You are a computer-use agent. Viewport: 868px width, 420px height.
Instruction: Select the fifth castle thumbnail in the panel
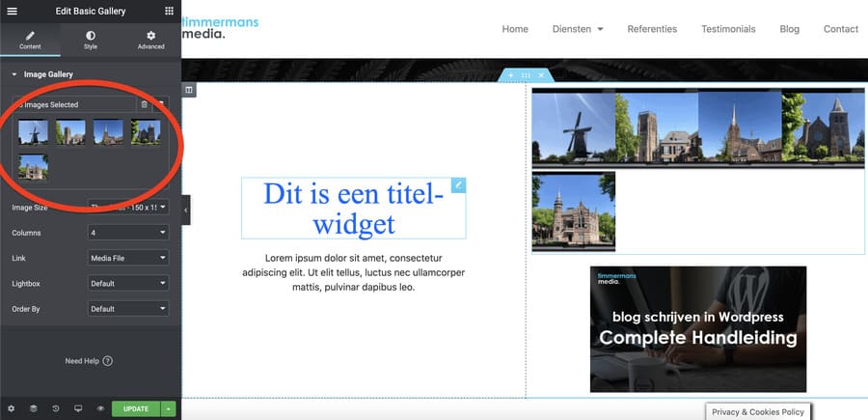33,167
